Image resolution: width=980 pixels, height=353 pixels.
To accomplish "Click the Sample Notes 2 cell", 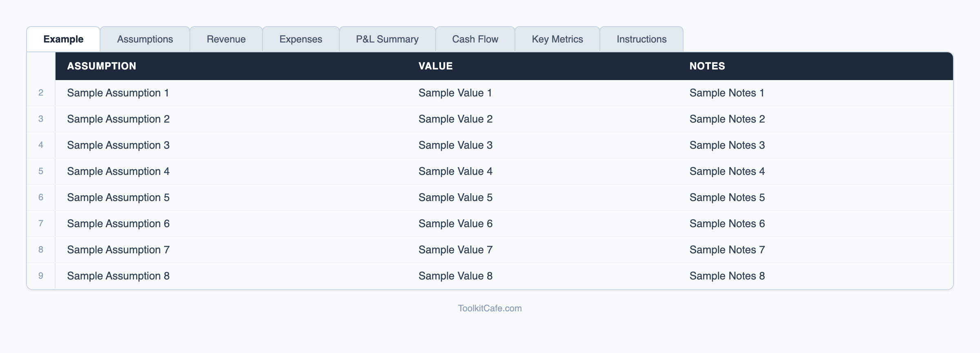I will 727,119.
